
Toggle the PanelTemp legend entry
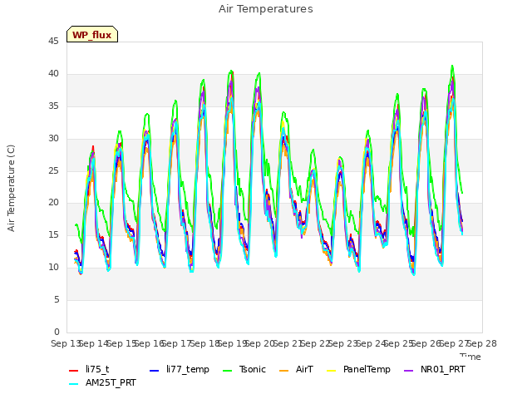tap(358, 369)
